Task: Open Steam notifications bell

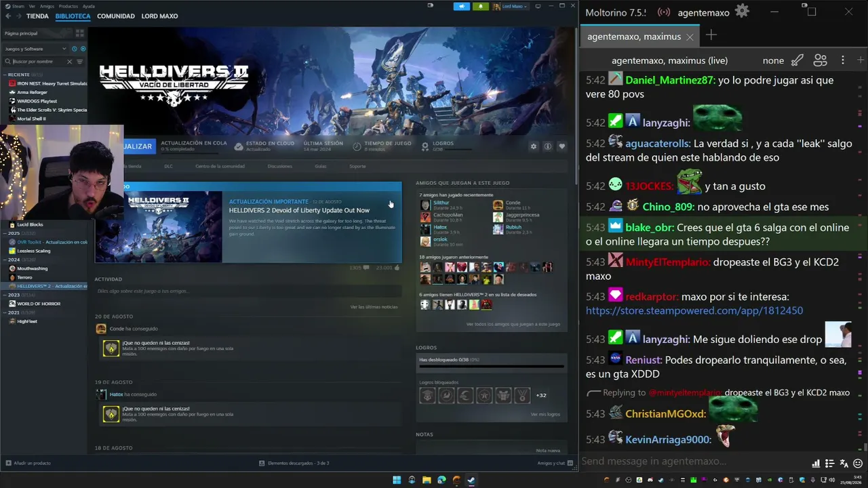Action: 481,6
